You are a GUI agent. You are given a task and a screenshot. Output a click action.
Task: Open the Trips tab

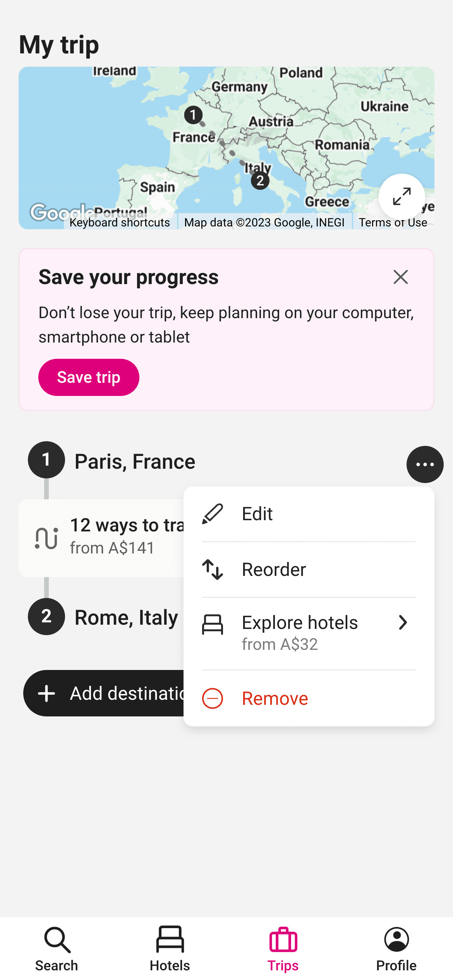pyautogui.click(x=283, y=949)
